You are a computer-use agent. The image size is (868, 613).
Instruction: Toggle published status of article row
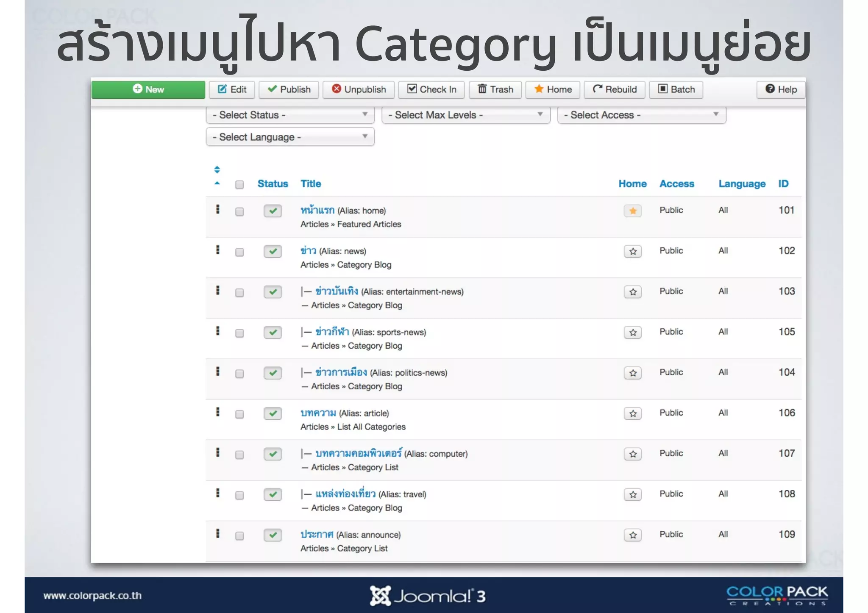click(x=273, y=413)
